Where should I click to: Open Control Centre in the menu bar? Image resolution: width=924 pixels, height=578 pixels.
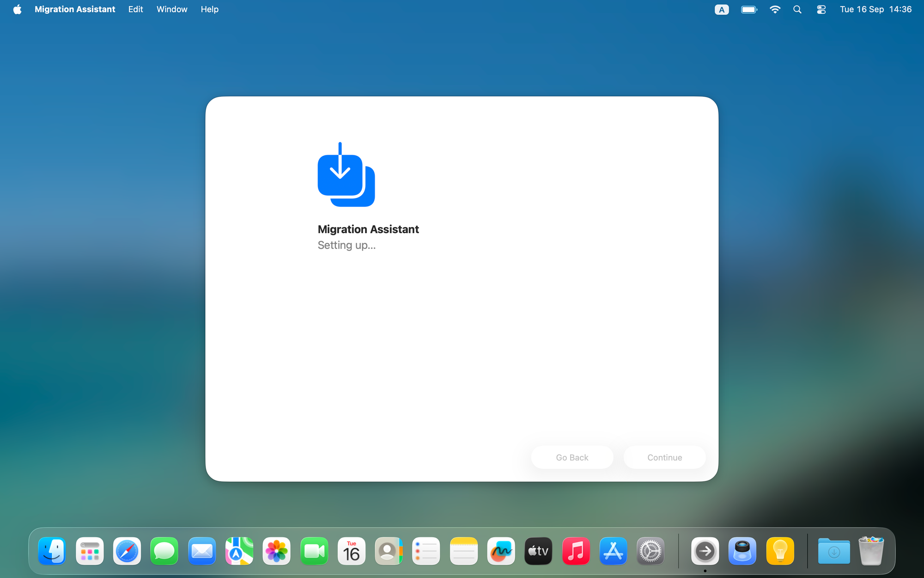pyautogui.click(x=821, y=9)
